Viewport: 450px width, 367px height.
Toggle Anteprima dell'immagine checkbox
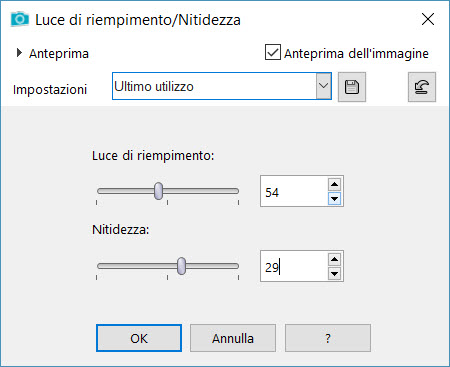[x=273, y=52]
